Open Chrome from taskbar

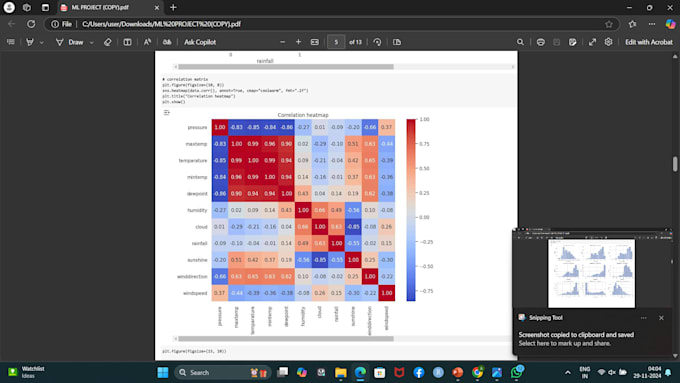(477, 373)
